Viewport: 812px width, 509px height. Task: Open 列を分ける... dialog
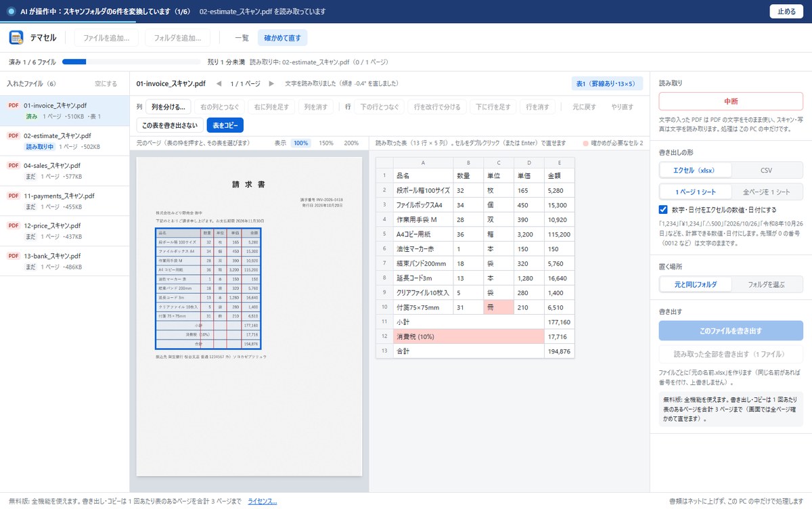[168, 107]
